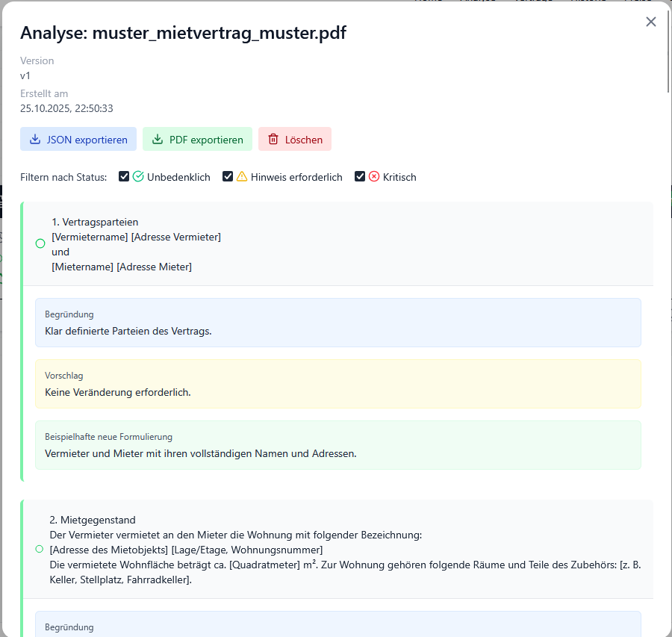
Task: Toggle the Hinweis erforderlich checkbox
Action: click(228, 177)
